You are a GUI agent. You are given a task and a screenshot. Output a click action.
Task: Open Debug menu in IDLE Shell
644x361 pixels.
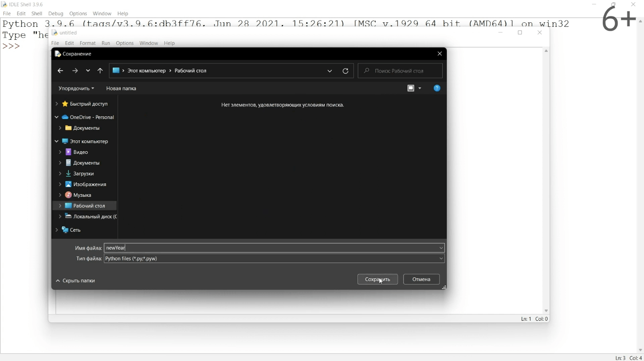click(x=56, y=14)
